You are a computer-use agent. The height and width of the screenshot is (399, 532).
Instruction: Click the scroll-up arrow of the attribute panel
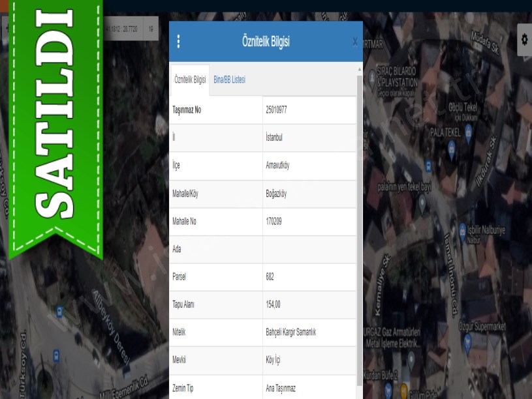point(360,69)
